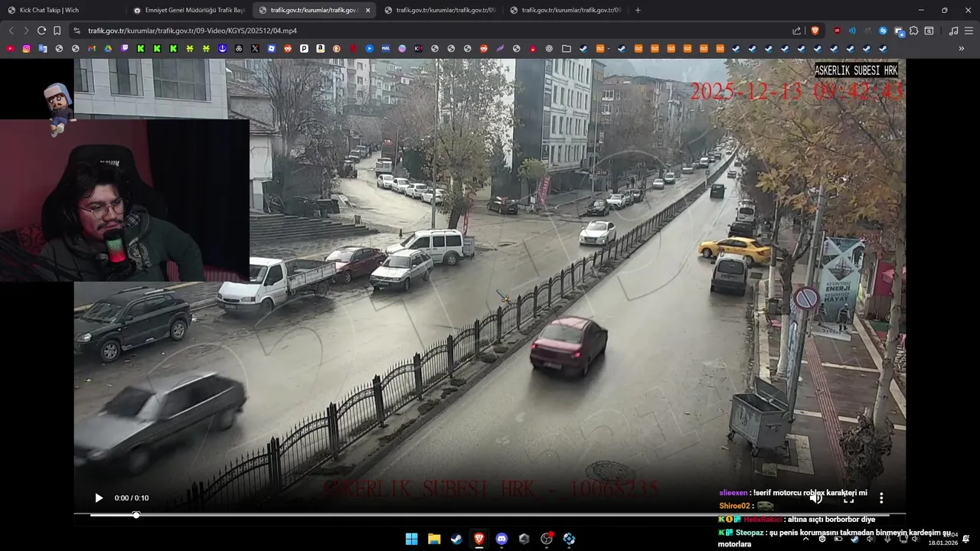Viewport: 980px width, 551px height.
Task: Open the Windows Start menu
Action: pyautogui.click(x=411, y=539)
